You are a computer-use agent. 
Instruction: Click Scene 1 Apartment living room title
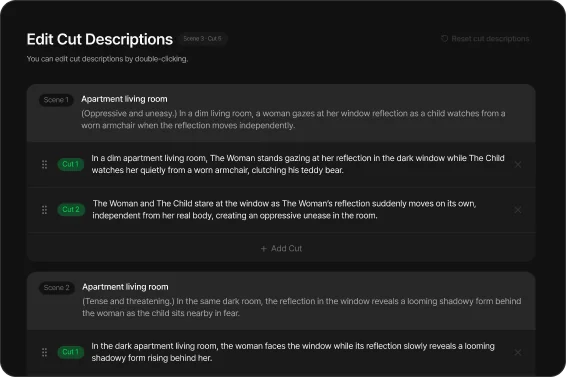(x=124, y=99)
